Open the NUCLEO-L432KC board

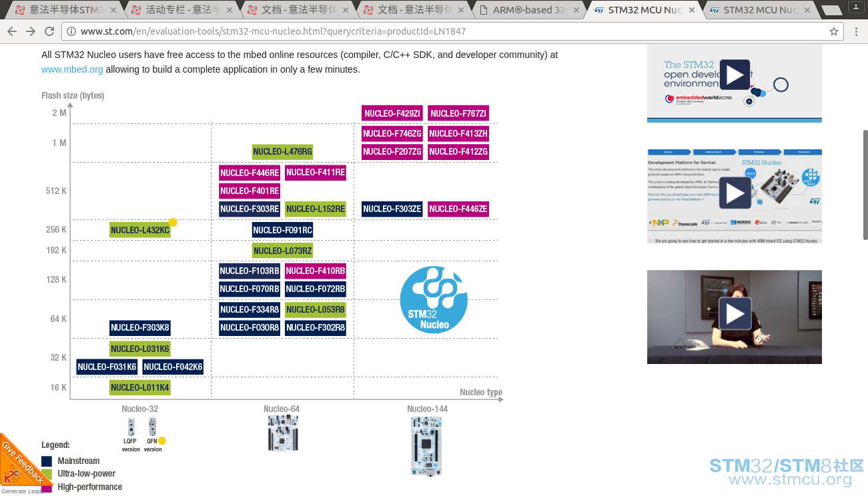tap(140, 230)
